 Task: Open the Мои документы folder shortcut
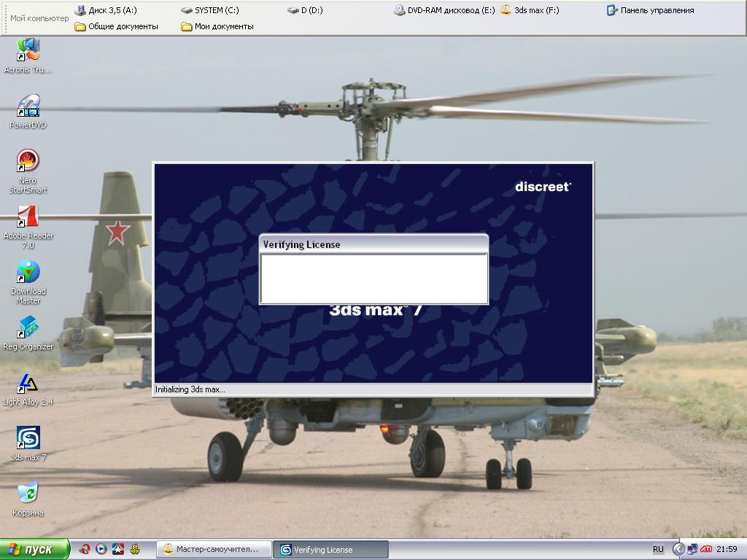[217, 26]
